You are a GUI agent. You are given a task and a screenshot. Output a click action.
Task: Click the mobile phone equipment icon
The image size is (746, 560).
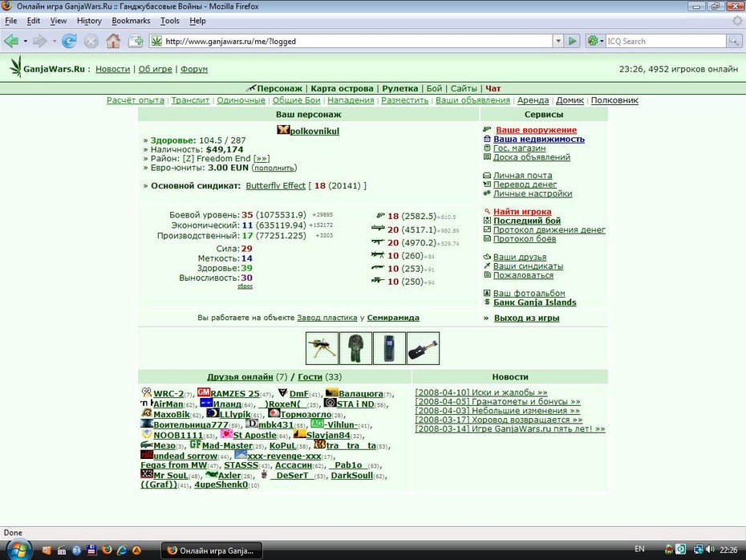pos(389,348)
